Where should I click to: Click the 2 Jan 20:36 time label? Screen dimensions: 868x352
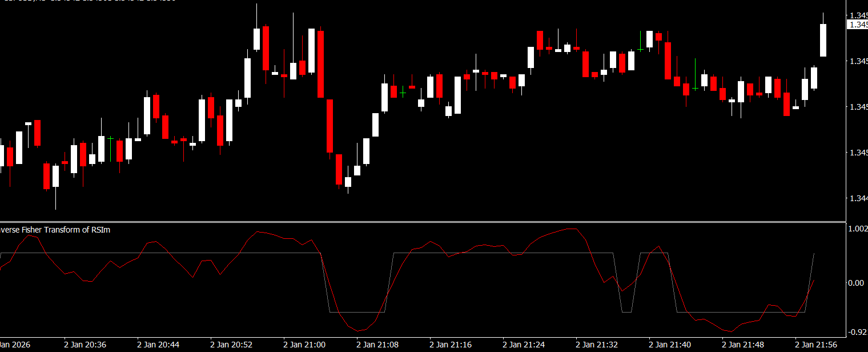[x=85, y=345]
